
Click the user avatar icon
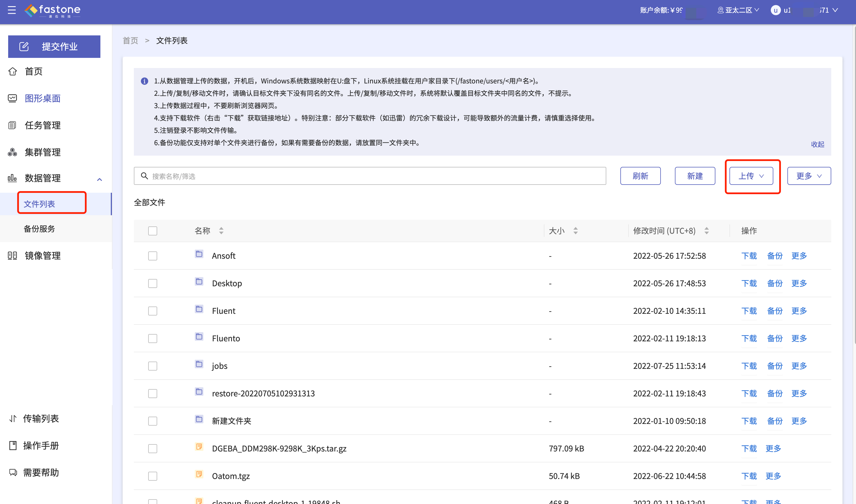point(775,10)
